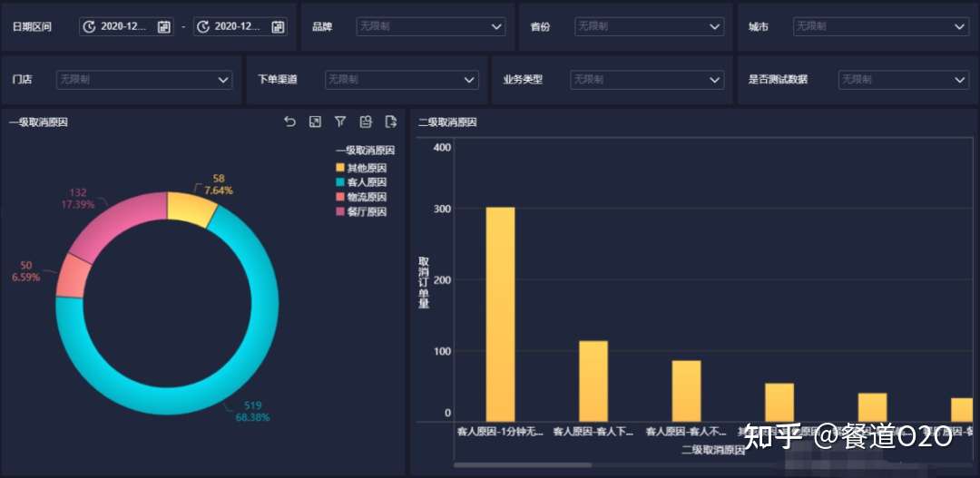980x478 pixels.
Task: Click the tallest bar 客人原因-1分钟无...
Action: click(500, 315)
